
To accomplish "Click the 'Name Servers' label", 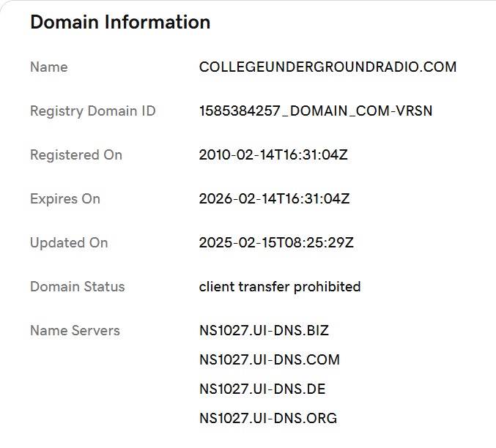I will pyautogui.click(x=75, y=331).
